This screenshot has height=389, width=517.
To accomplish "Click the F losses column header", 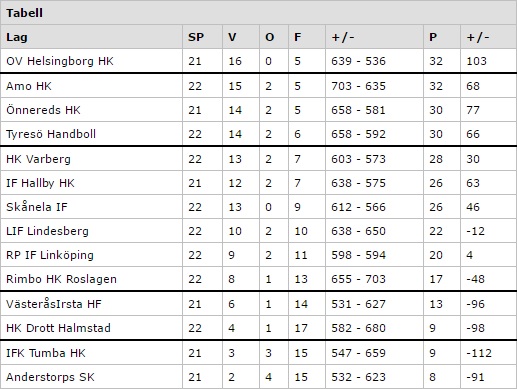I will (297, 37).
